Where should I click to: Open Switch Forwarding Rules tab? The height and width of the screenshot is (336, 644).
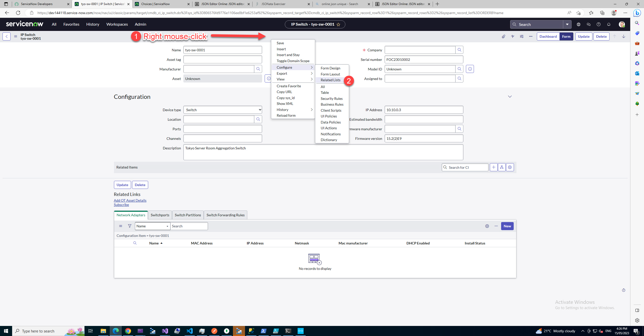coord(225,215)
